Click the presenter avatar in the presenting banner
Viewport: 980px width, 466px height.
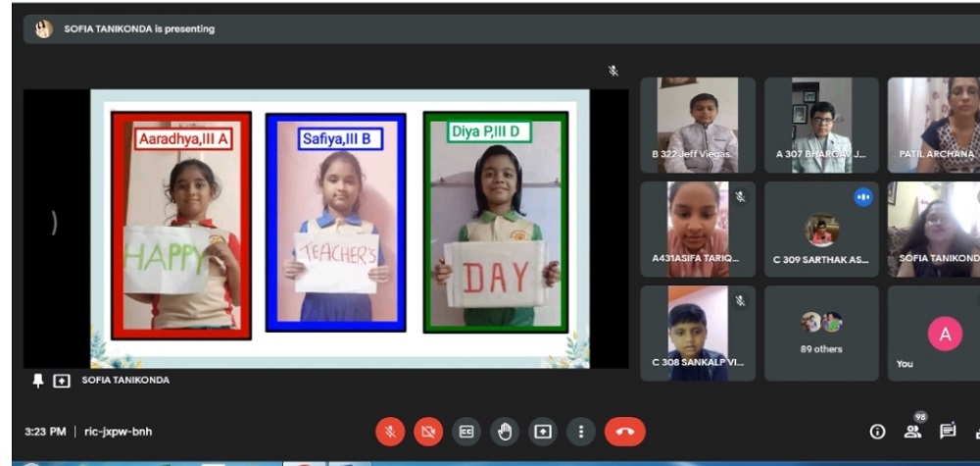point(44,29)
